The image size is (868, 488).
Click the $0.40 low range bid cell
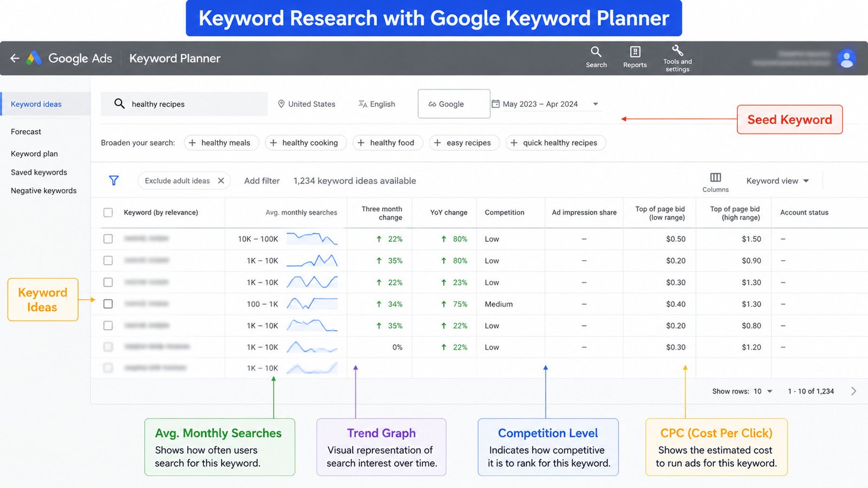click(676, 304)
